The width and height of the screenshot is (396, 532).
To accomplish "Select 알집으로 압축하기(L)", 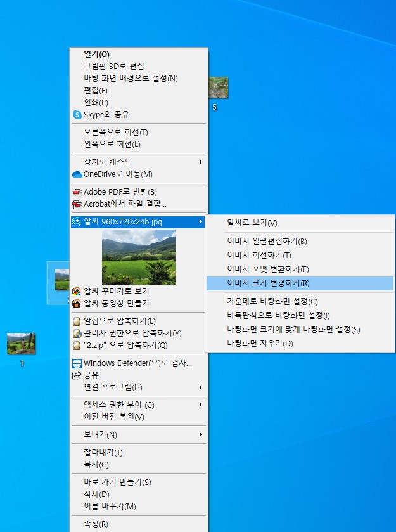I will (x=139, y=321).
